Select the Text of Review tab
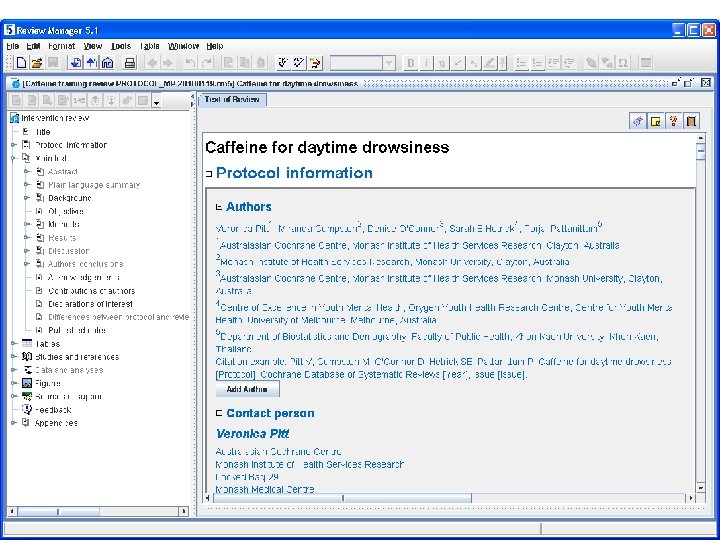This screenshot has height=540, width=720. (x=232, y=100)
